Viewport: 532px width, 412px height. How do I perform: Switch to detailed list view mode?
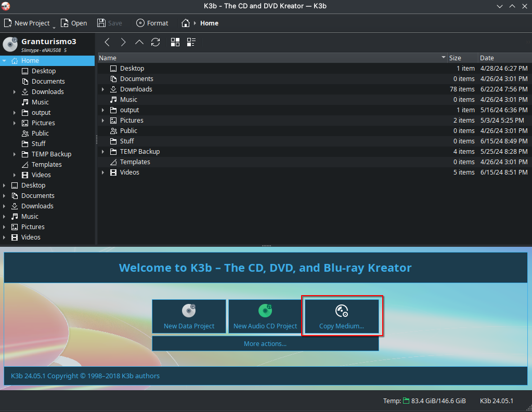click(191, 42)
